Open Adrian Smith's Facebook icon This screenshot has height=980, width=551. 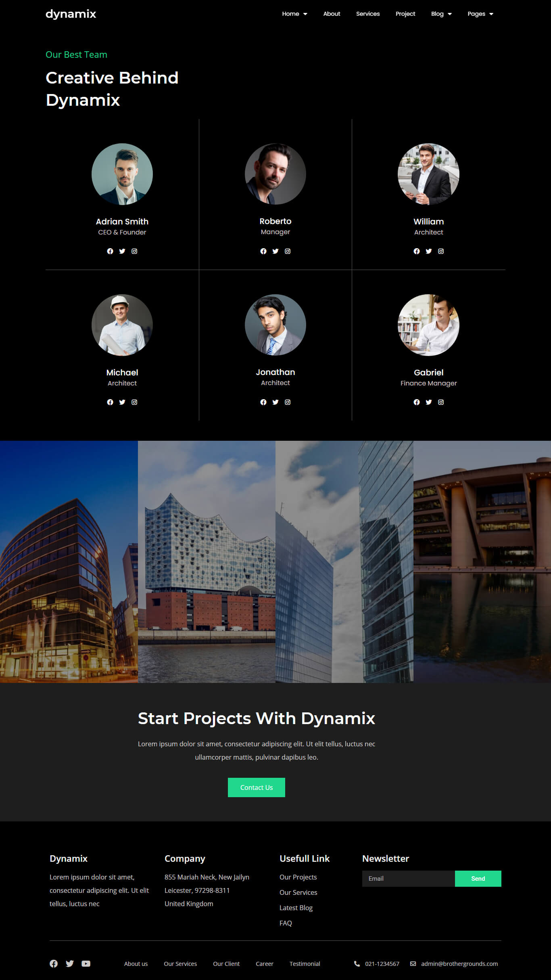110,251
